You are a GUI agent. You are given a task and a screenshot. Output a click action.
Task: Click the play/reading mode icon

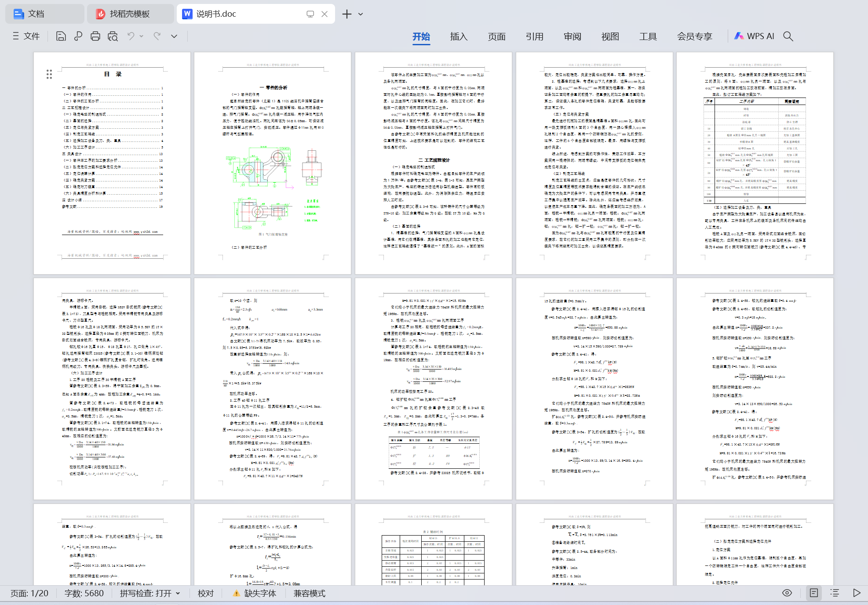click(x=857, y=593)
